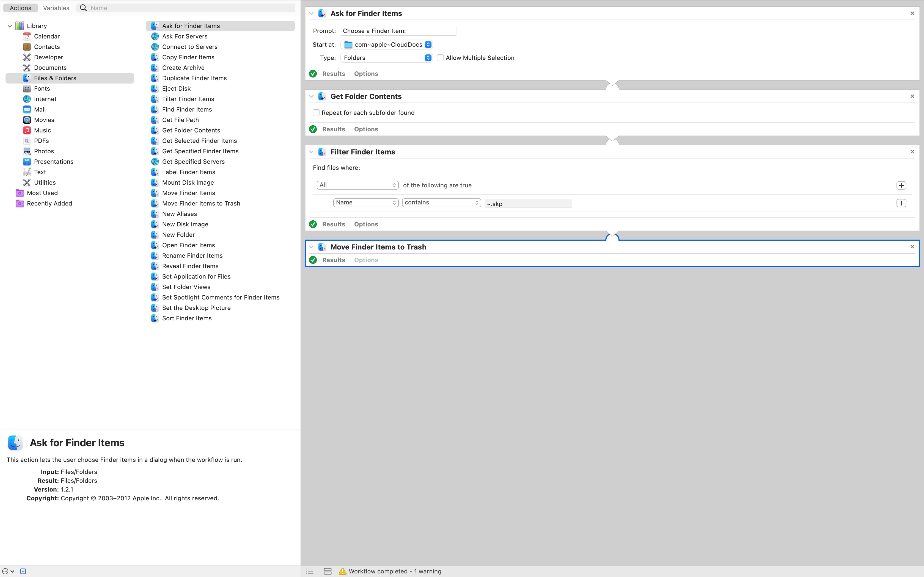
Task: Show Results of Filter Finder Items
Action: coord(333,224)
